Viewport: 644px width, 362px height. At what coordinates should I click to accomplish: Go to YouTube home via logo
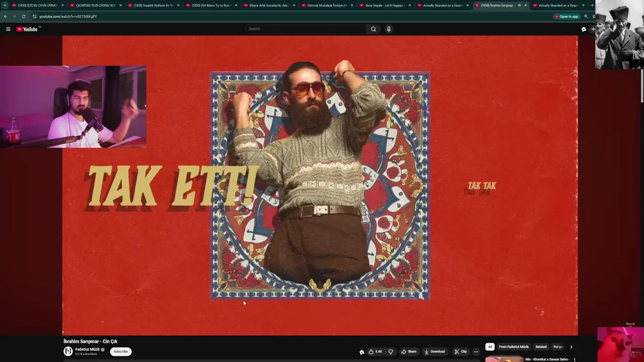click(27, 29)
